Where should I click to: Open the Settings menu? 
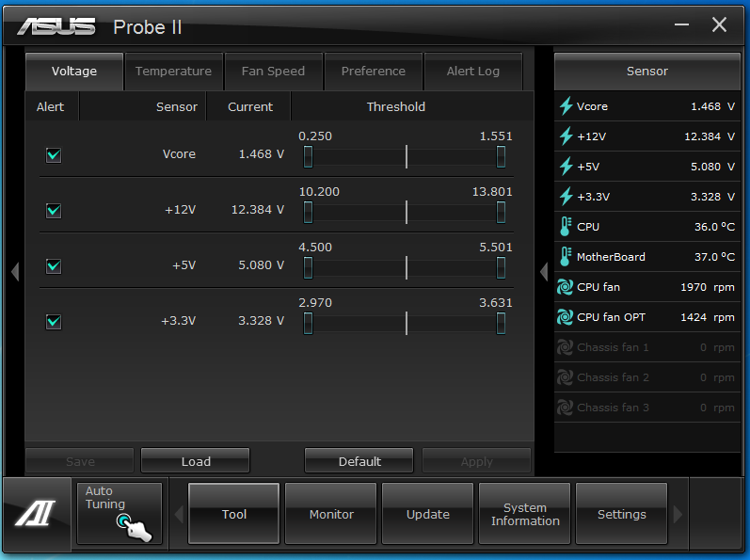(x=621, y=514)
